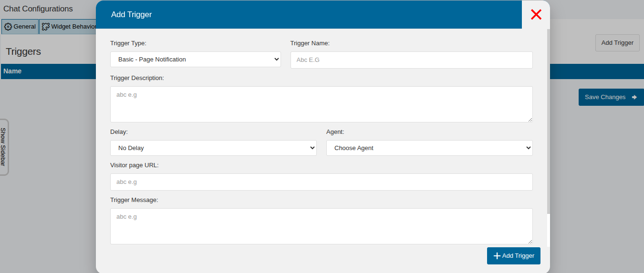644x273 pixels.
Task: Click the Trigger Description resize handle
Action: click(x=530, y=120)
